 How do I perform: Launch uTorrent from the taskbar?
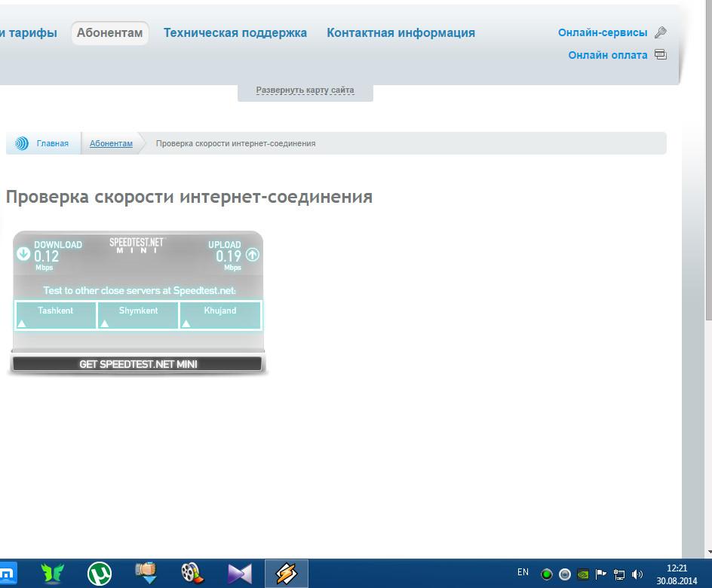click(x=100, y=574)
